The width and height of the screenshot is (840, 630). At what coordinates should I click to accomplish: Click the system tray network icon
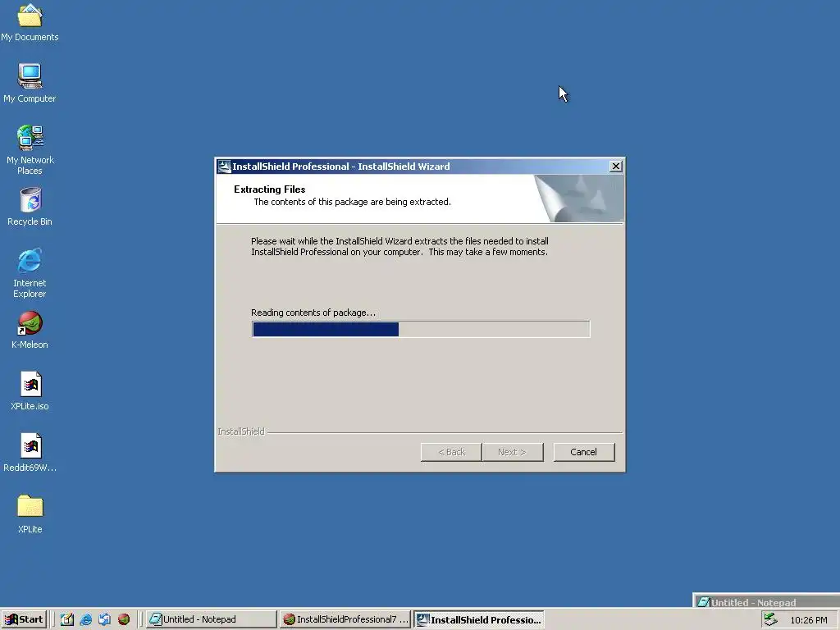pyautogui.click(x=770, y=619)
